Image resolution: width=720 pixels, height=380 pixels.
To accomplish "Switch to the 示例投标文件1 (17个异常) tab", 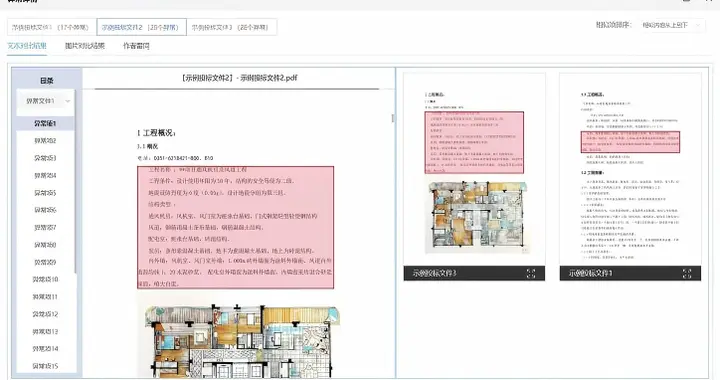I will pos(52,27).
